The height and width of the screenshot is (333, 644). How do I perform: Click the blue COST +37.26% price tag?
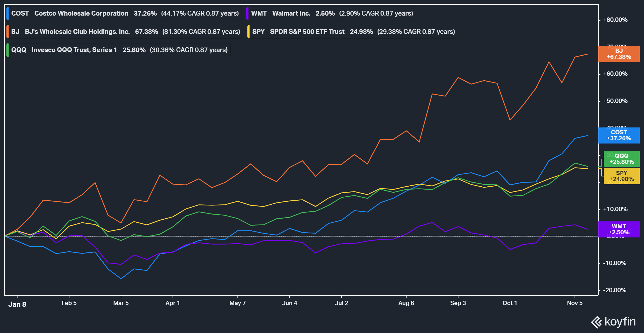point(619,135)
